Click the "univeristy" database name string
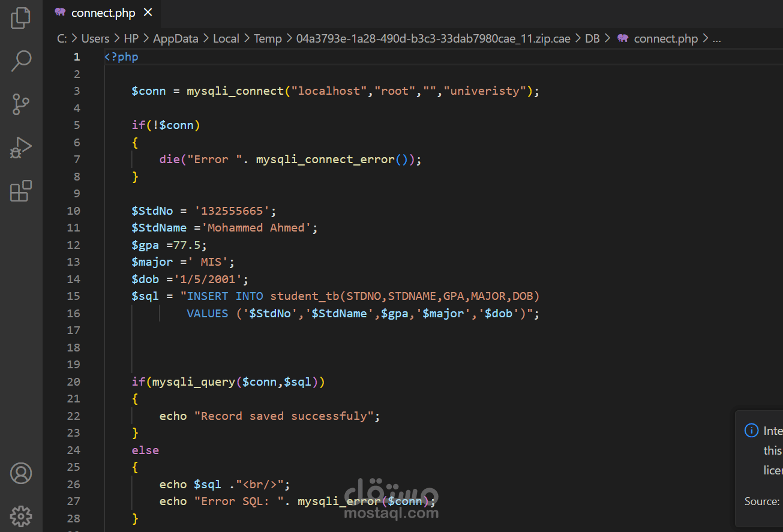The width and height of the screenshot is (783, 532). click(x=485, y=91)
